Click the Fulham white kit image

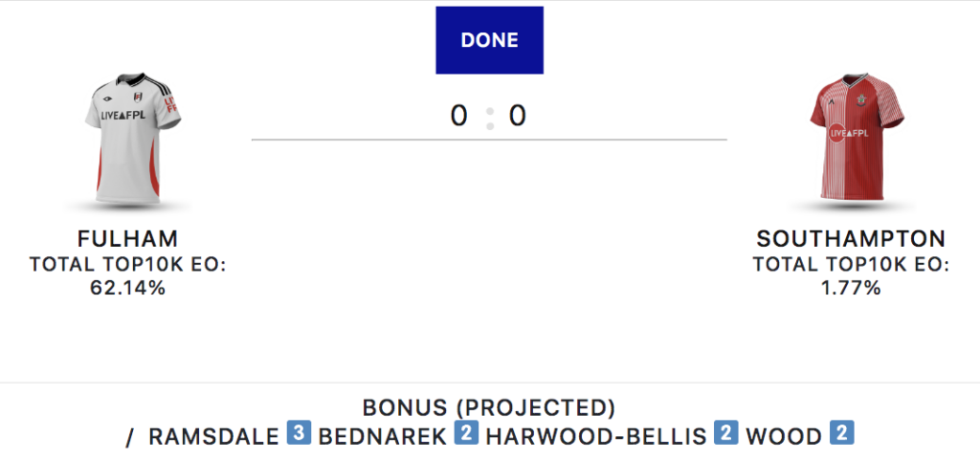click(x=128, y=136)
